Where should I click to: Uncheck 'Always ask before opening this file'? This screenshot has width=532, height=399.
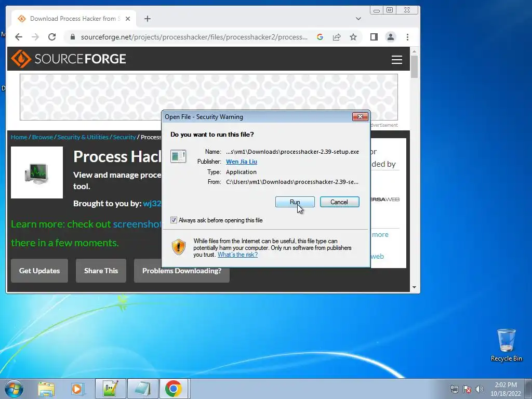[x=174, y=220]
